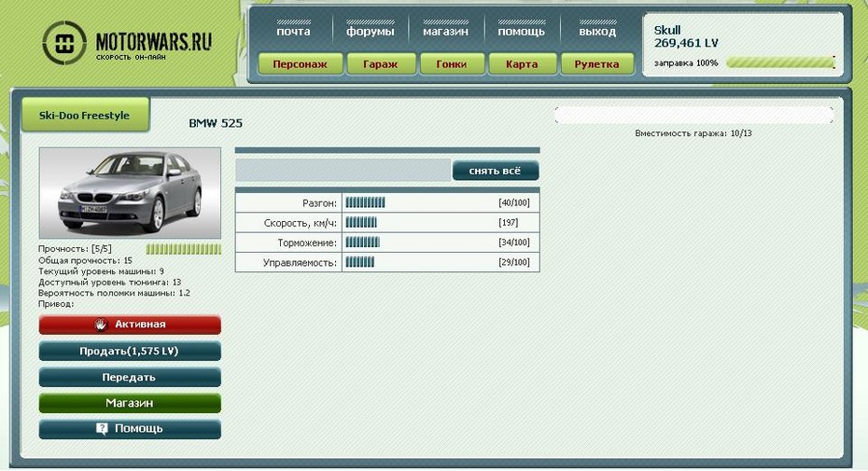The height and width of the screenshot is (471, 868).
Task: Click the скорость он-лайн tagline
Action: click(131, 57)
